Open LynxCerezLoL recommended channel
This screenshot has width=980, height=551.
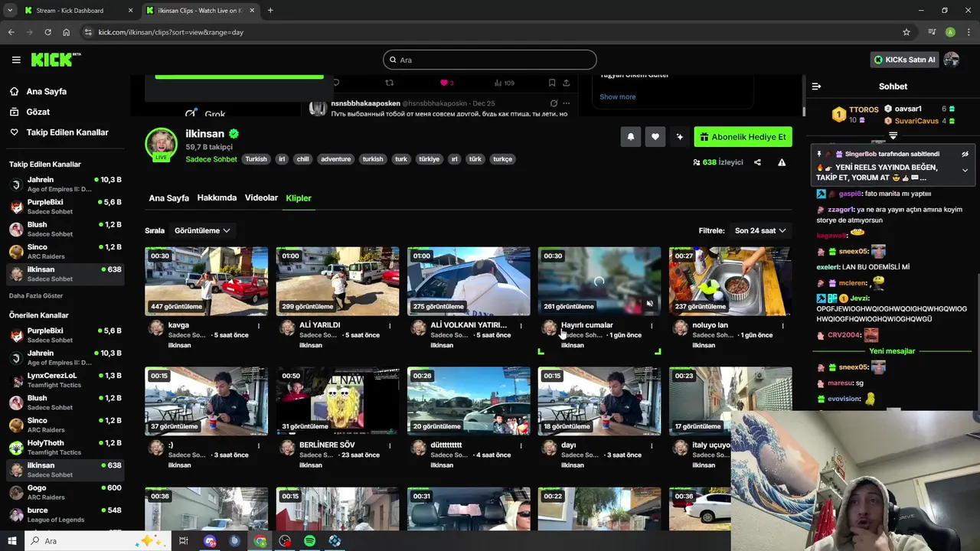coord(65,380)
